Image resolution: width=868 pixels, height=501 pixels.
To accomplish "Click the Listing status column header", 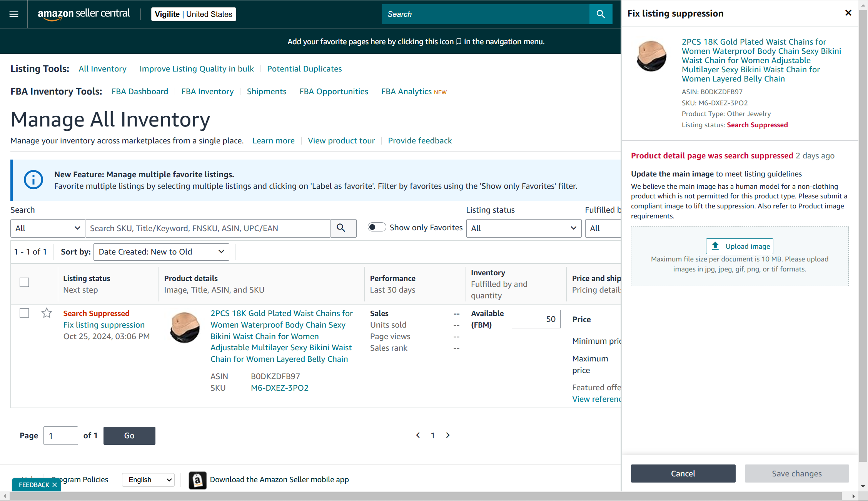I will click(x=87, y=278).
